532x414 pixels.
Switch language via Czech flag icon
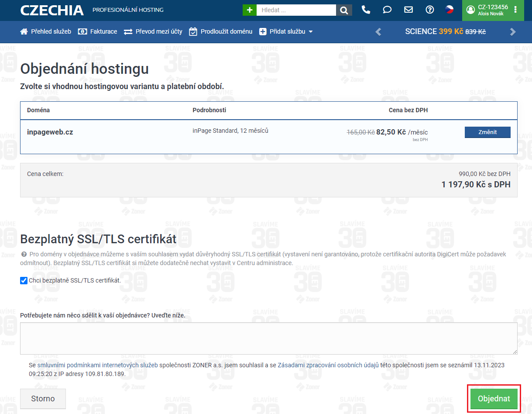(449, 10)
